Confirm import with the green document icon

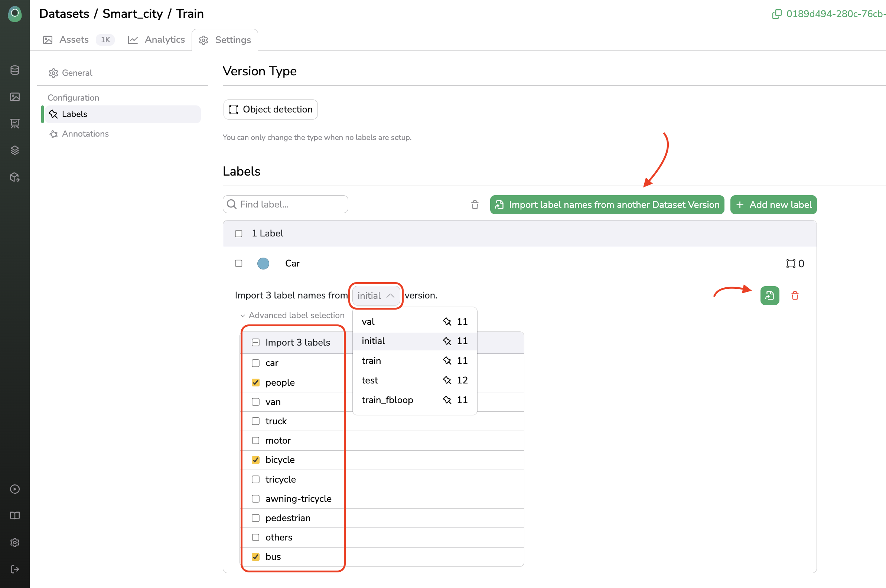[x=770, y=295]
